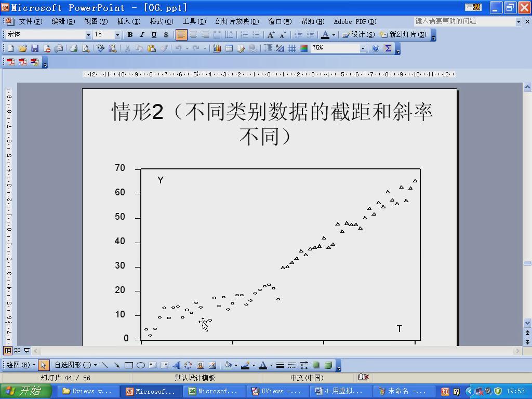Image resolution: width=532 pixels, height=399 pixels.
Task: Click the line color brush swatch
Action: tap(245, 365)
